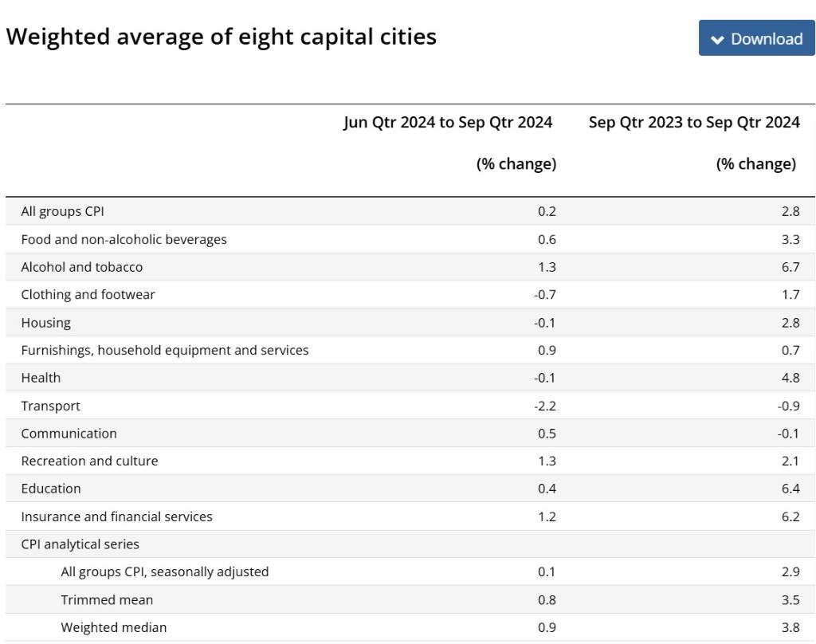Click the Education annual value 6.4

pos(790,489)
